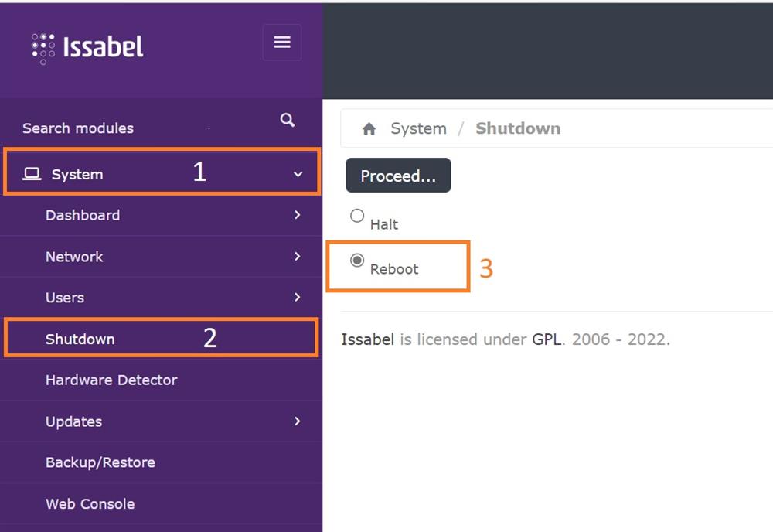The width and height of the screenshot is (773, 532).
Task: Expand the Updates submenu arrow
Action: [x=298, y=421]
